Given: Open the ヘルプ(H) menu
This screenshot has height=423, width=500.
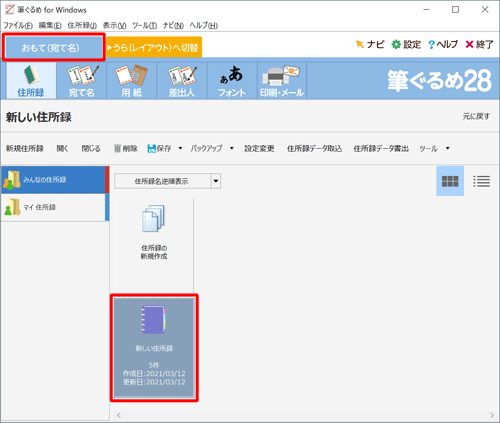Looking at the screenshot, I should tap(204, 25).
